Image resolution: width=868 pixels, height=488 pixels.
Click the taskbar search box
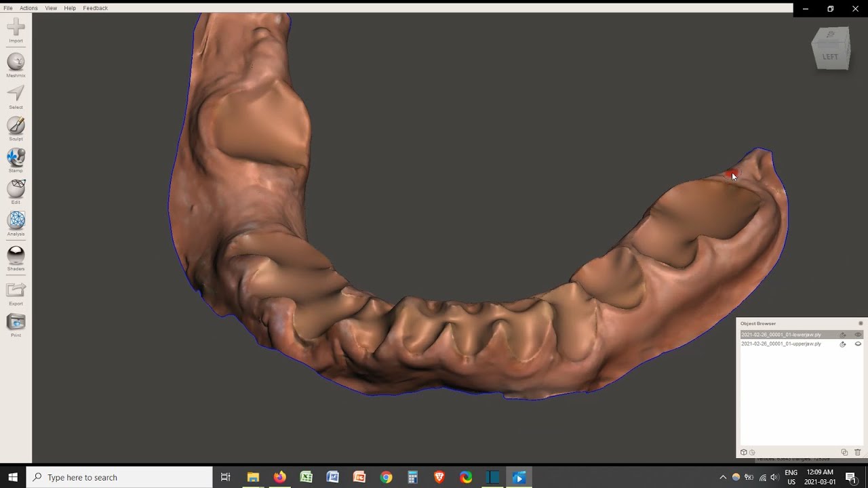point(119,477)
